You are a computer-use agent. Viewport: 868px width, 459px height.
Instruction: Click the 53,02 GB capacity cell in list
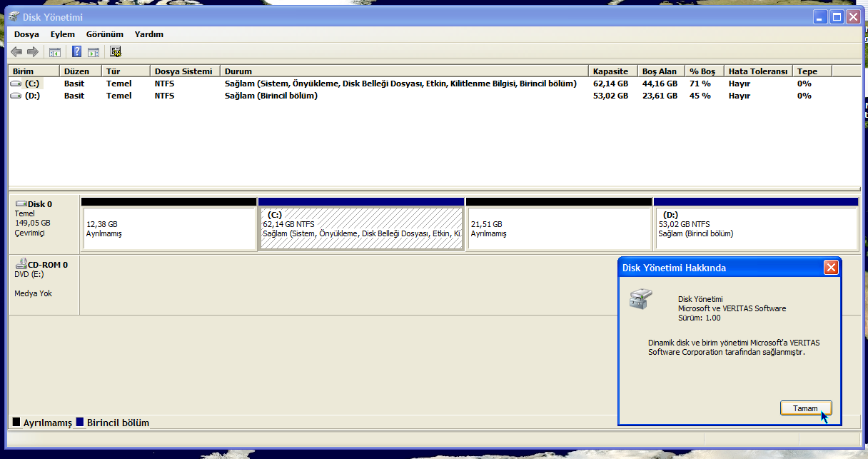point(610,96)
